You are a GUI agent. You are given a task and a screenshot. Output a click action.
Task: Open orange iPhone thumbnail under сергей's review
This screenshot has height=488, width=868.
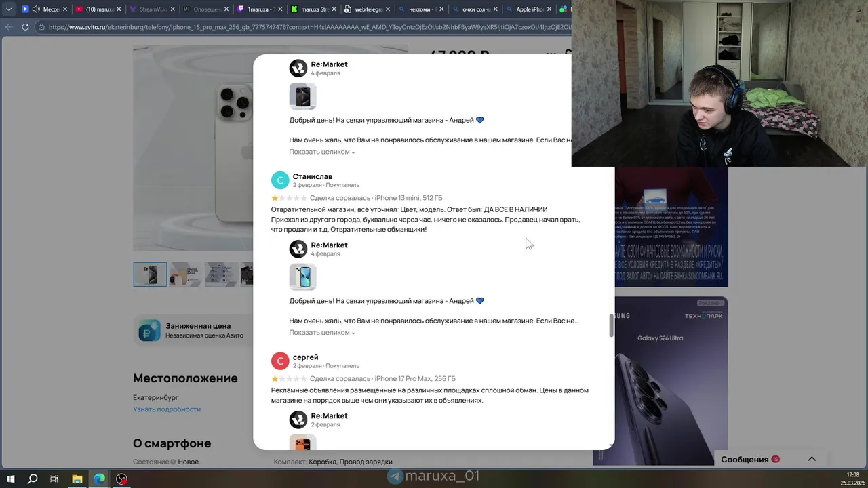(x=302, y=442)
